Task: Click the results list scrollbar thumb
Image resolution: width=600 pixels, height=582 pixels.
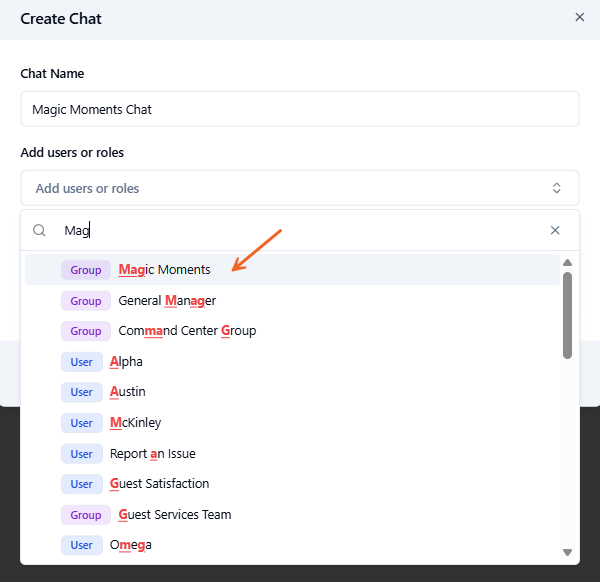Action: (567, 315)
